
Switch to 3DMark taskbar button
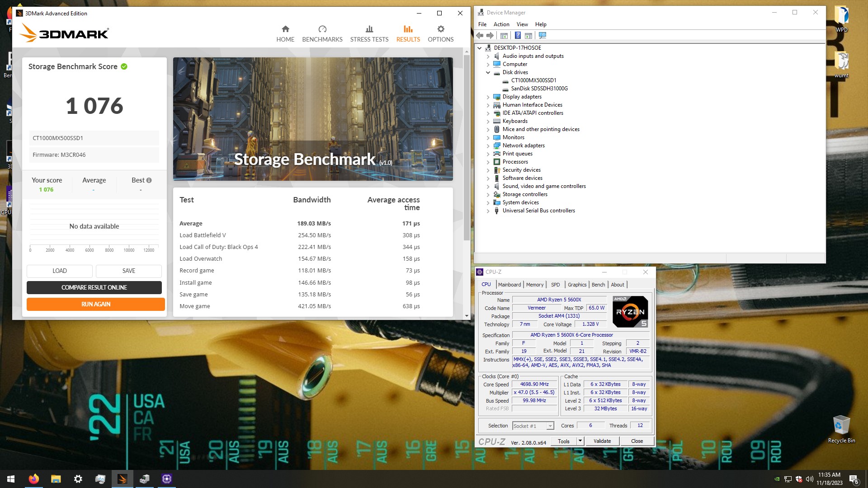click(x=122, y=479)
